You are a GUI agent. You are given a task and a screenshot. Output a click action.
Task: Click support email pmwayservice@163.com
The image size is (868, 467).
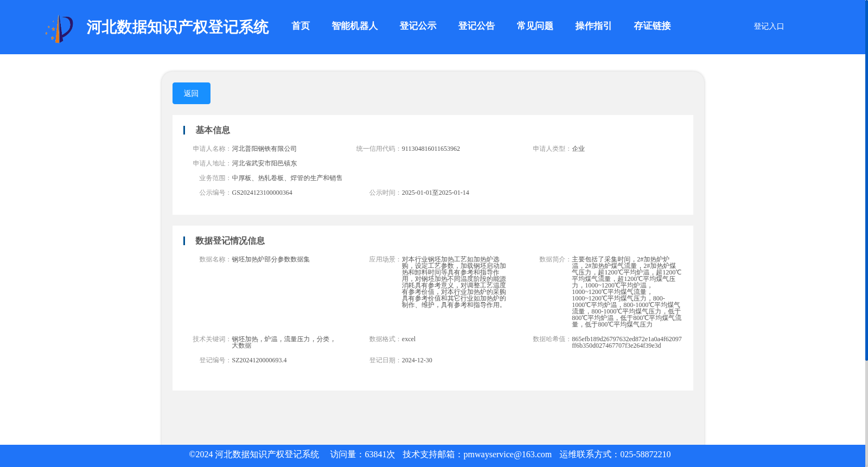507,455
